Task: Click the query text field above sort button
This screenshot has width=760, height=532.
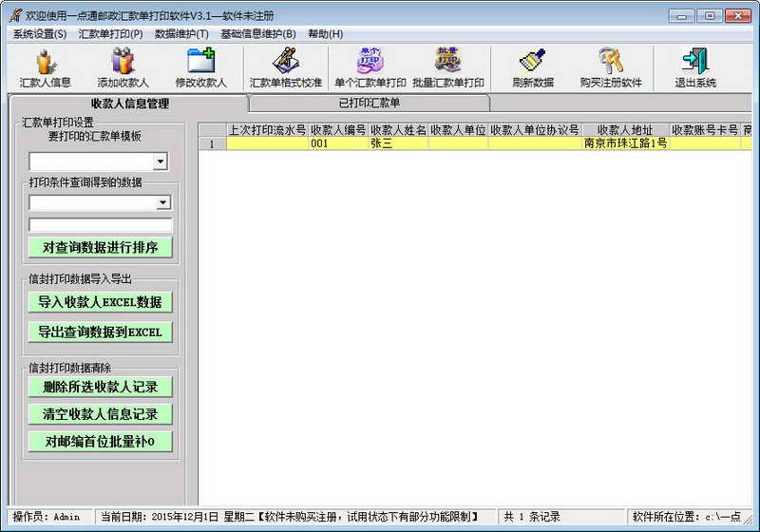Action: tap(101, 225)
